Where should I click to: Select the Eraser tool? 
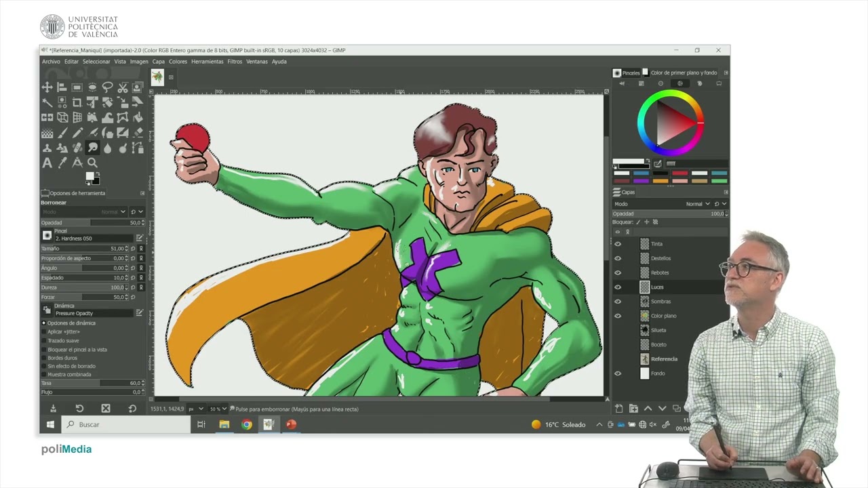coord(138,133)
